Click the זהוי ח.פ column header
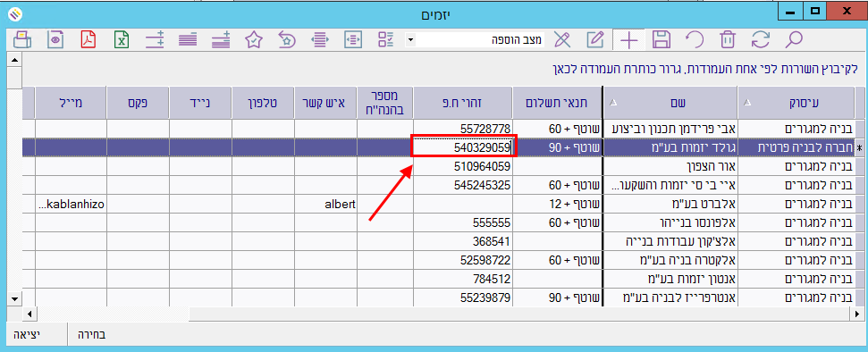 (463, 103)
